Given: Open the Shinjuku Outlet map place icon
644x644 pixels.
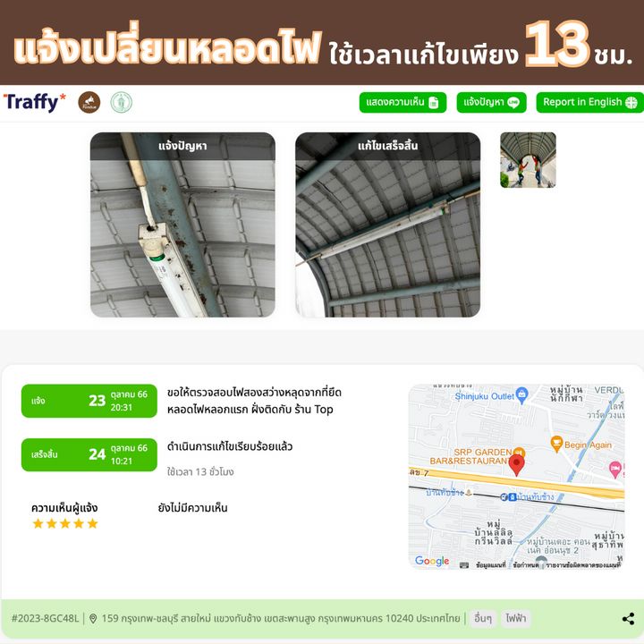Looking at the screenshot, I should tap(521, 394).
